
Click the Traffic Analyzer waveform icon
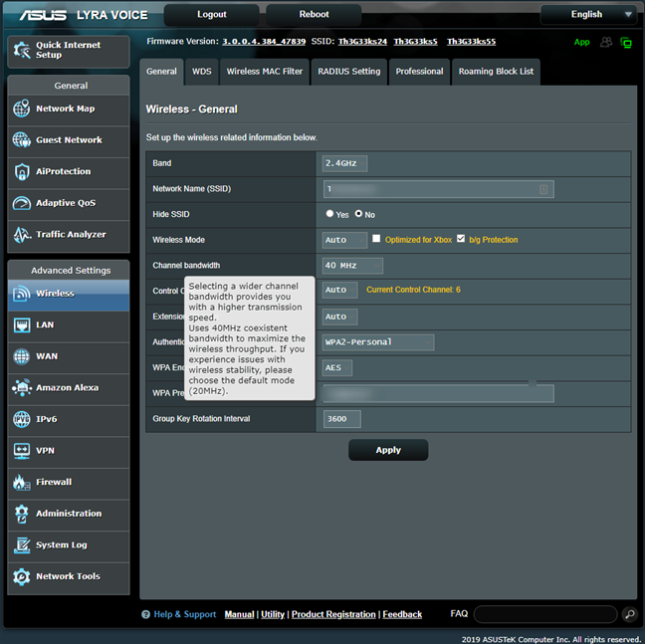point(21,234)
